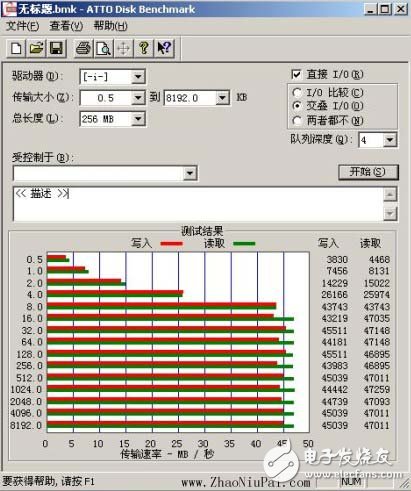Image resolution: width=411 pixels, height=491 pixels.
Task: Close the ATTO Disk Benchmark window
Action: [x=401, y=9]
